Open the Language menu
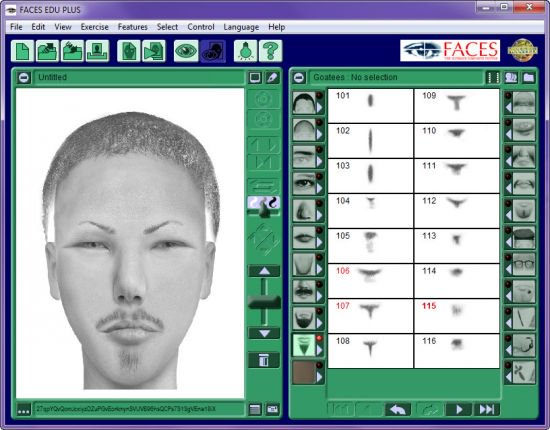Image resolution: width=550 pixels, height=430 pixels. tap(241, 27)
